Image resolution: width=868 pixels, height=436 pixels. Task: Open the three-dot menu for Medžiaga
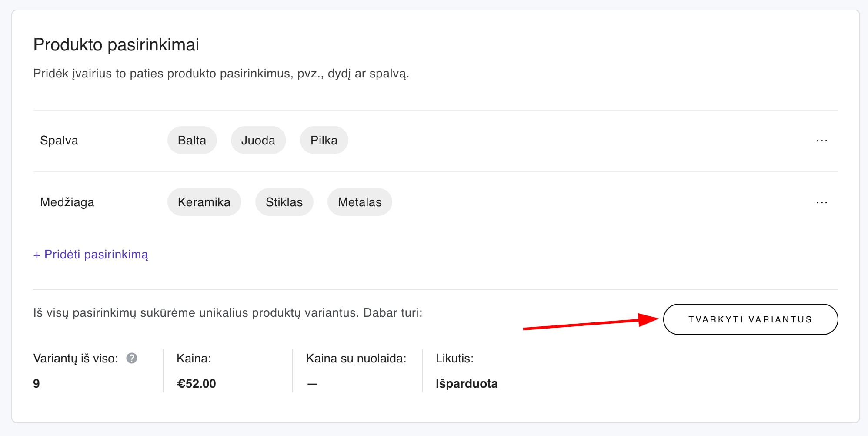click(x=821, y=202)
